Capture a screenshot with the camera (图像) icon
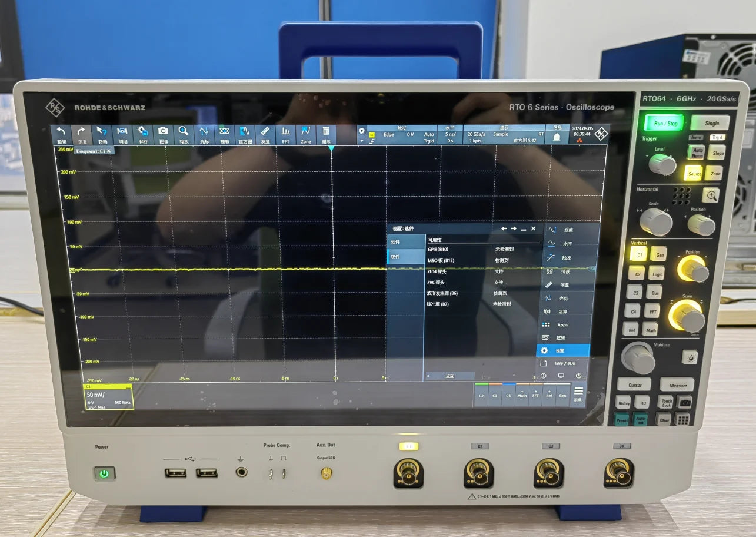 click(x=164, y=135)
